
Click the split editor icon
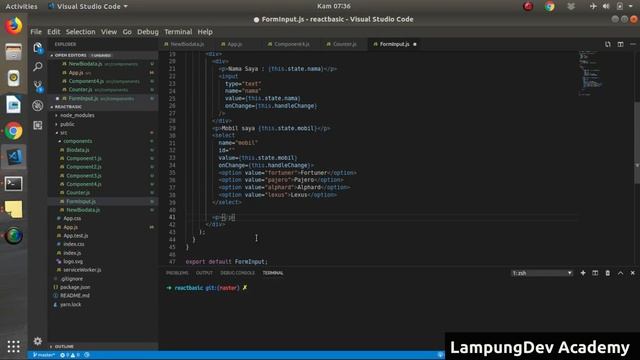(x=620, y=44)
